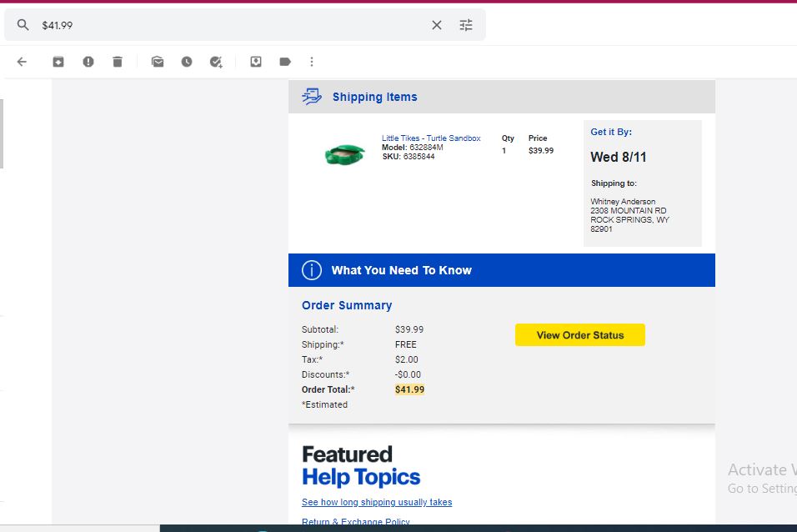The width and height of the screenshot is (797, 532).
Task: Snooze this email with clock icon
Action: [x=187, y=62]
